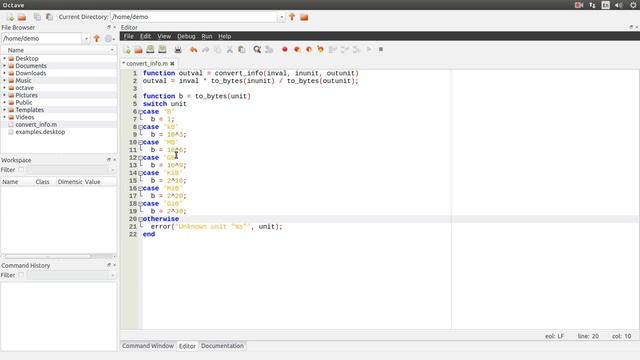Undock the File Browser panel

109,27
